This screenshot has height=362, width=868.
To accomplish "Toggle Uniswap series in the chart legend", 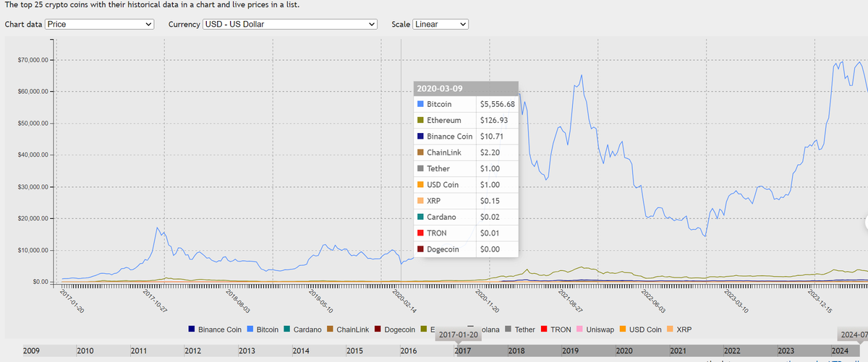I will pyautogui.click(x=595, y=329).
